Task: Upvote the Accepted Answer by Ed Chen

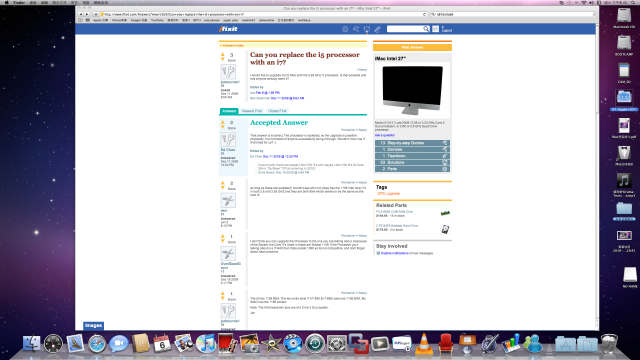Action: pos(222,122)
